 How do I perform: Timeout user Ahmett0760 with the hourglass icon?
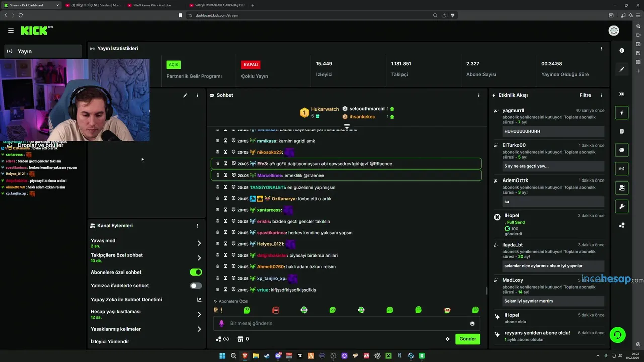pyautogui.click(x=226, y=266)
